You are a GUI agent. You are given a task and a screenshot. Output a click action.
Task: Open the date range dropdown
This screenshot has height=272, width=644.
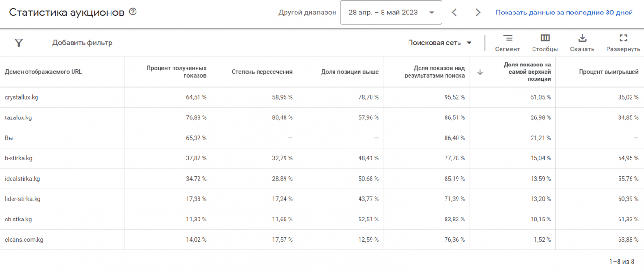tap(391, 13)
